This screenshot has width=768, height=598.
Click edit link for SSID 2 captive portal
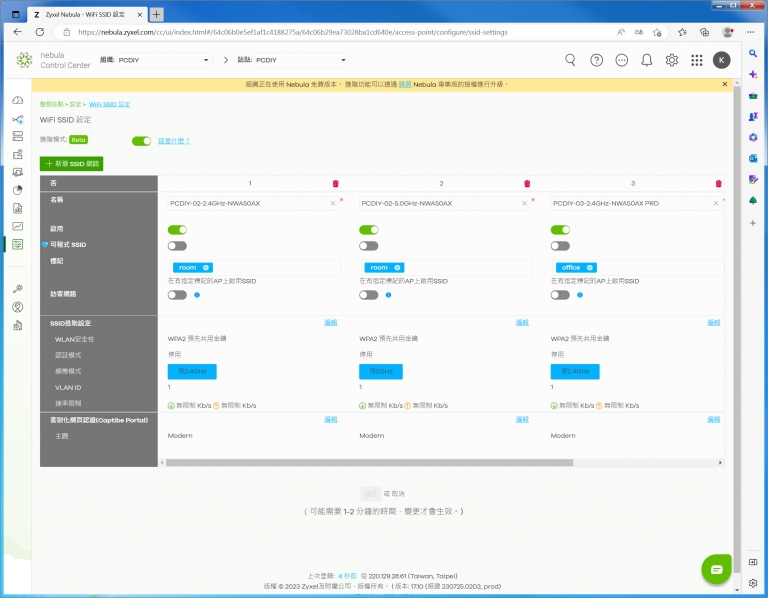point(522,419)
